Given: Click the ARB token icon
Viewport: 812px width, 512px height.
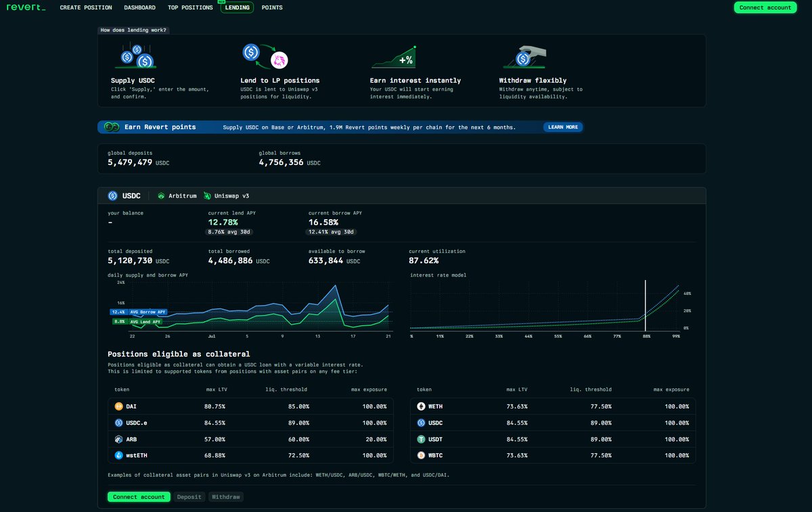Looking at the screenshot, I should pyautogui.click(x=118, y=439).
